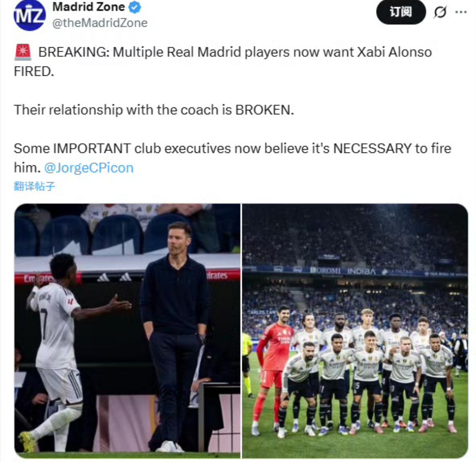Click 翻译帖子 to translate the post

coord(34,186)
